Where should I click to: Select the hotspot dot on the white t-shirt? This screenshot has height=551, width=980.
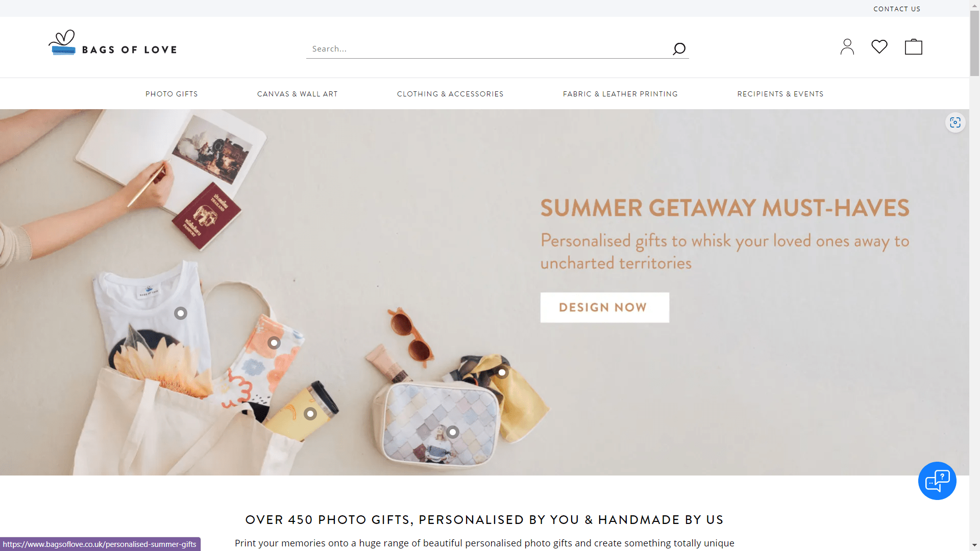(x=181, y=313)
